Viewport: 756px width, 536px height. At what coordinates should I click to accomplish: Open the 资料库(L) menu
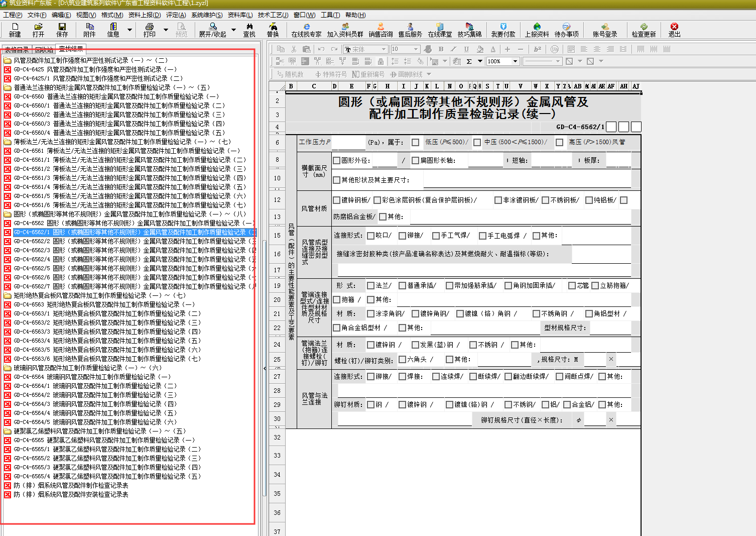pos(240,15)
